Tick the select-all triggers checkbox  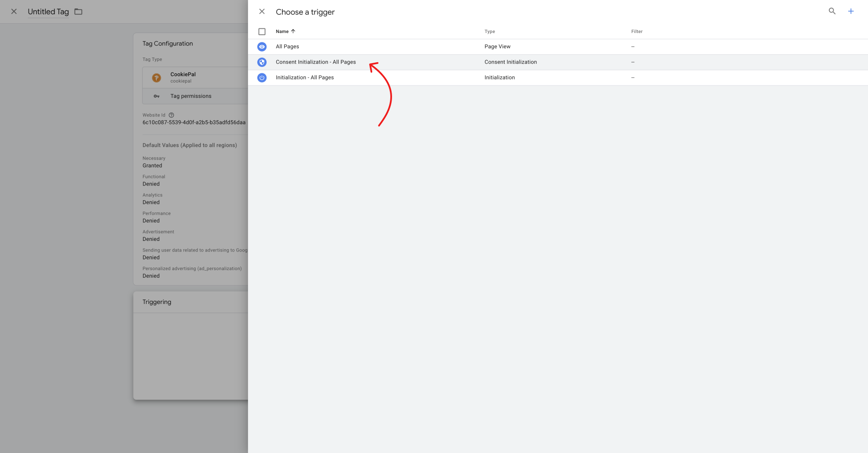pos(262,31)
